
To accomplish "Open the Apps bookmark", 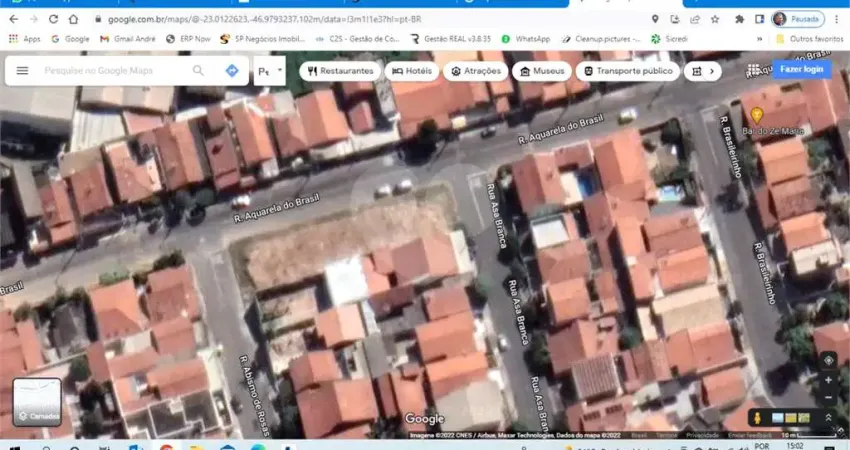I will click(x=25, y=39).
